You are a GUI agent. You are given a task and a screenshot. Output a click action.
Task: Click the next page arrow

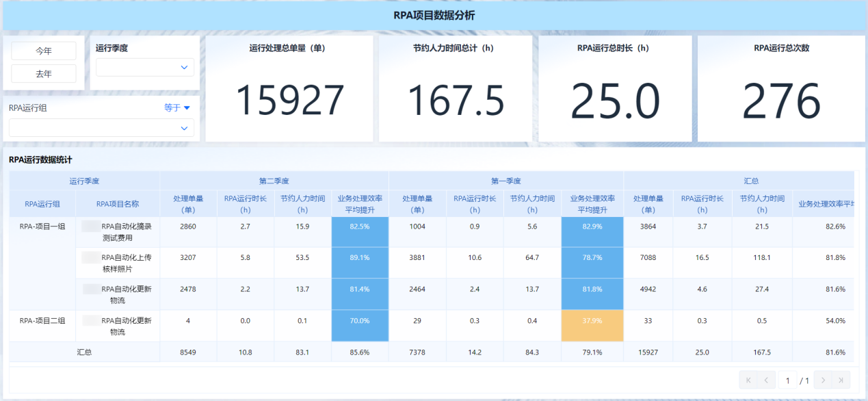pos(824,380)
